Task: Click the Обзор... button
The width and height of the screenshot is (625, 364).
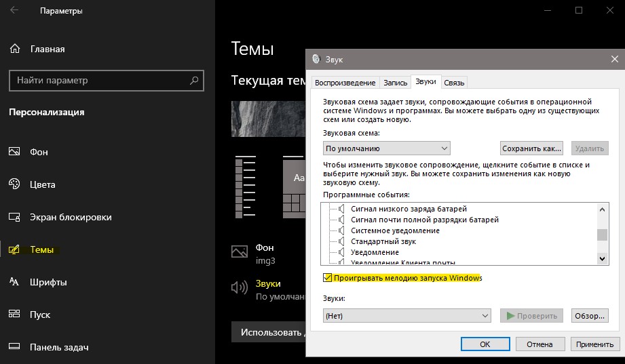Action: tap(590, 315)
